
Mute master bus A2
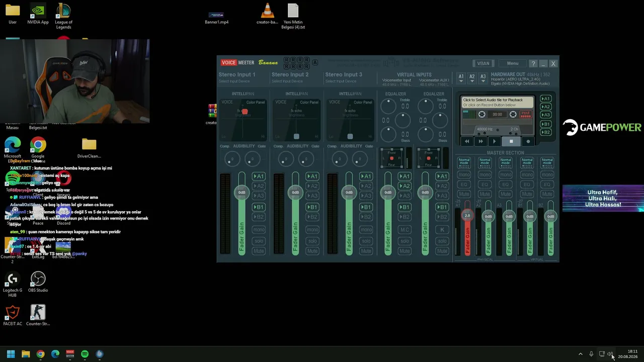click(x=485, y=194)
